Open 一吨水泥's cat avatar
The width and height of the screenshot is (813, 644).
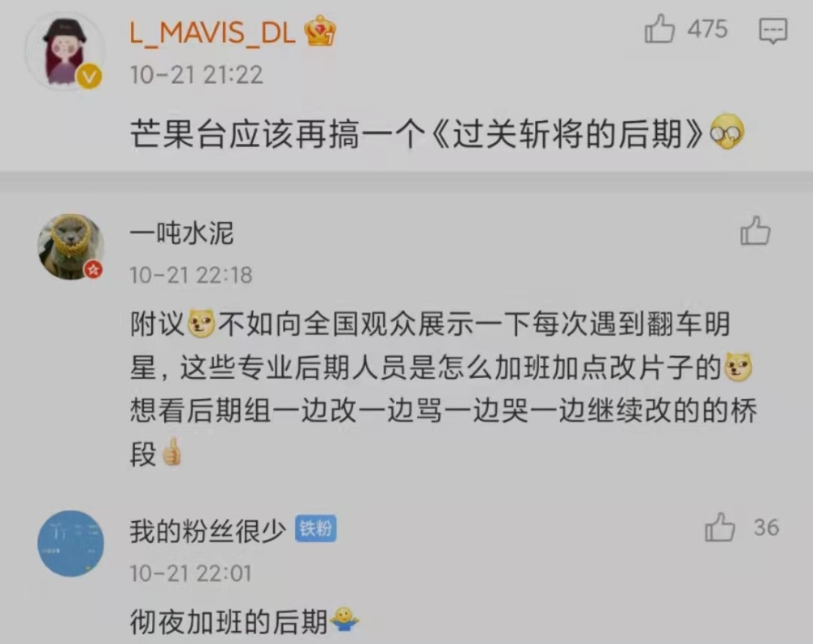point(71,246)
